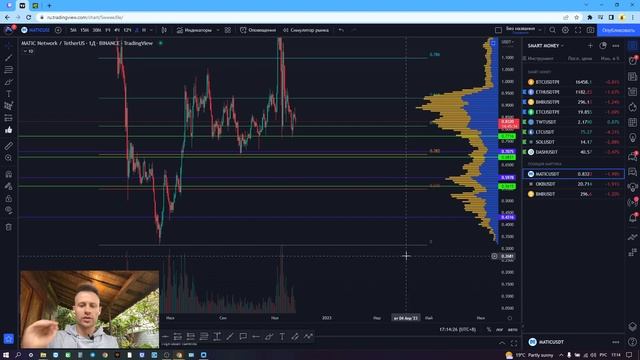Image resolution: width=640 pixels, height=360 pixels.
Task: Open the Indicators dialog
Action: click(194, 30)
